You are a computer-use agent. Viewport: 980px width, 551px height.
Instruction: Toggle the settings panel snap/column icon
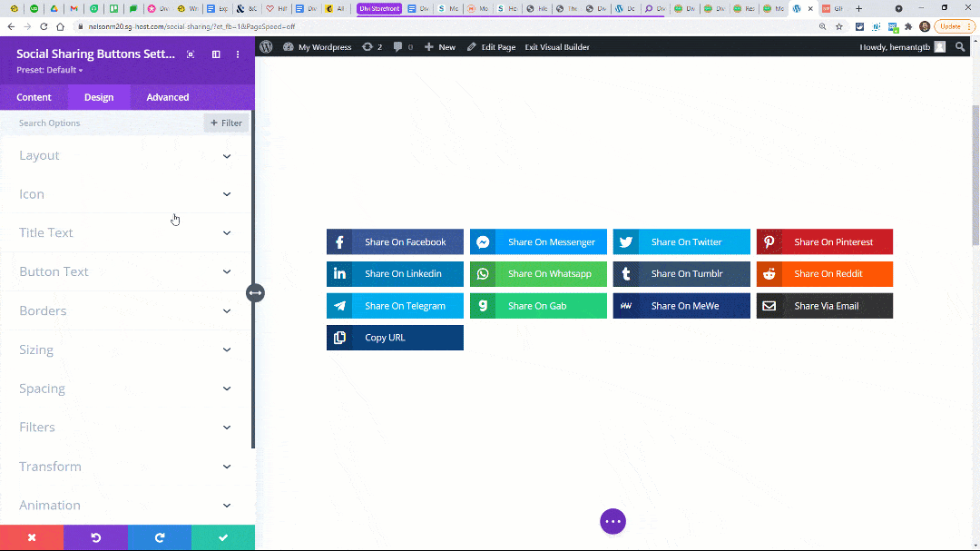pos(216,54)
